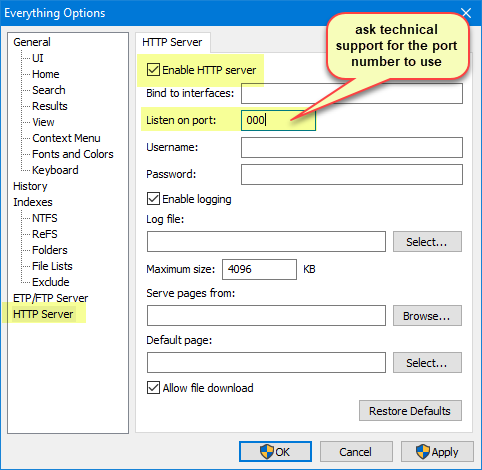Uncheck Enable HTTP server
The width and height of the screenshot is (482, 470).
tap(153, 70)
